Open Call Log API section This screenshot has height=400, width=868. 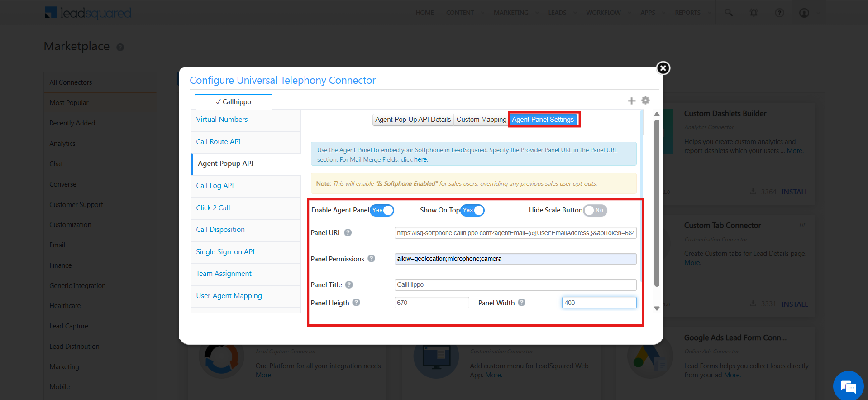pyautogui.click(x=246, y=186)
